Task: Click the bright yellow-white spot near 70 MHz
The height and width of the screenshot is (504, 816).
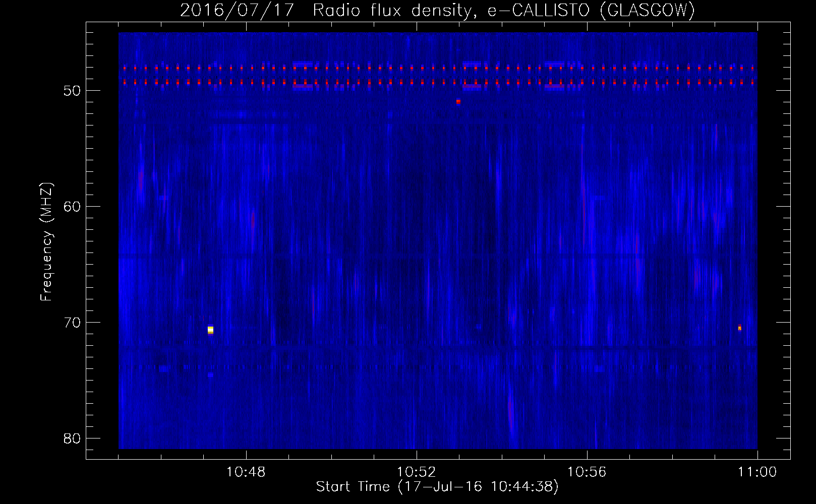Action: (x=210, y=330)
